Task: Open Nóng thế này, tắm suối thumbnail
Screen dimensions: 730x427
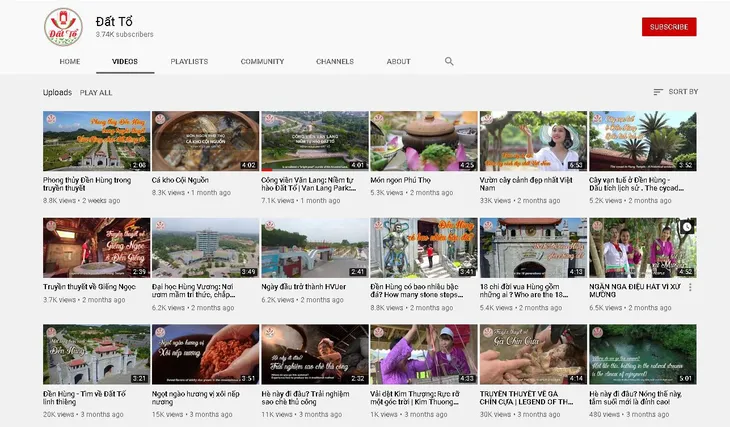Action: (642, 354)
